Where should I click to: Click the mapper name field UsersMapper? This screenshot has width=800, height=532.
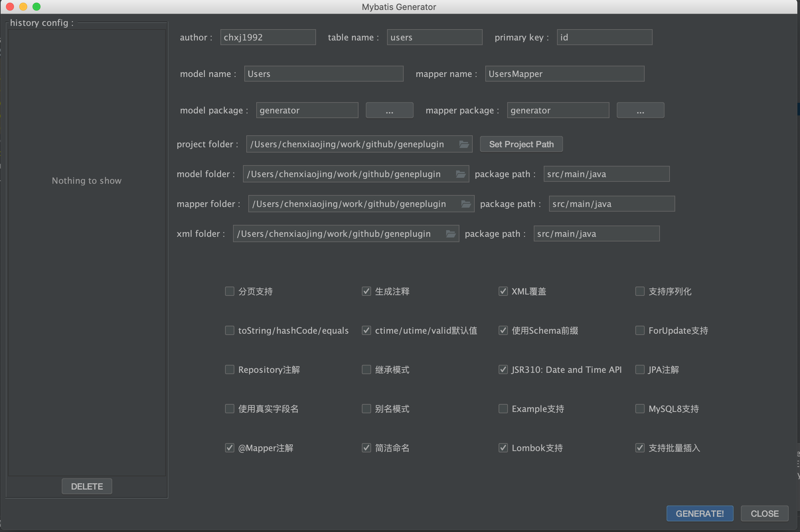coord(564,74)
